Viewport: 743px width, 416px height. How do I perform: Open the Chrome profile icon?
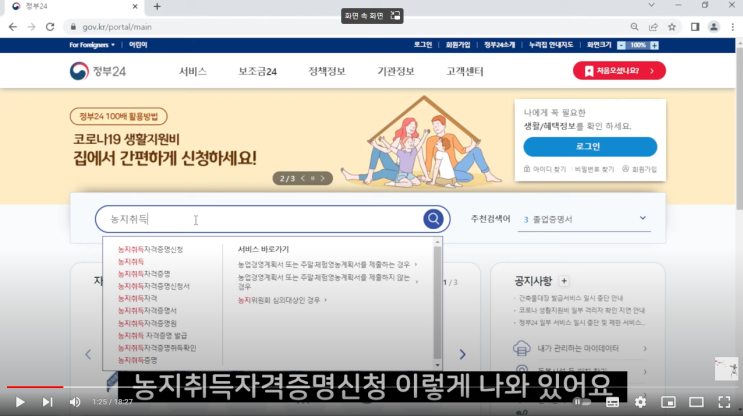714,27
